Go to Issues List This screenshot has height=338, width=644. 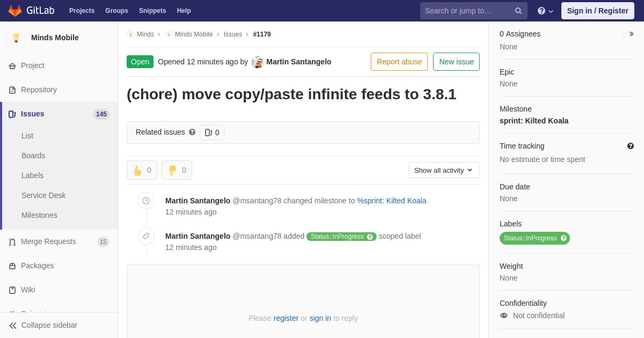pos(27,136)
